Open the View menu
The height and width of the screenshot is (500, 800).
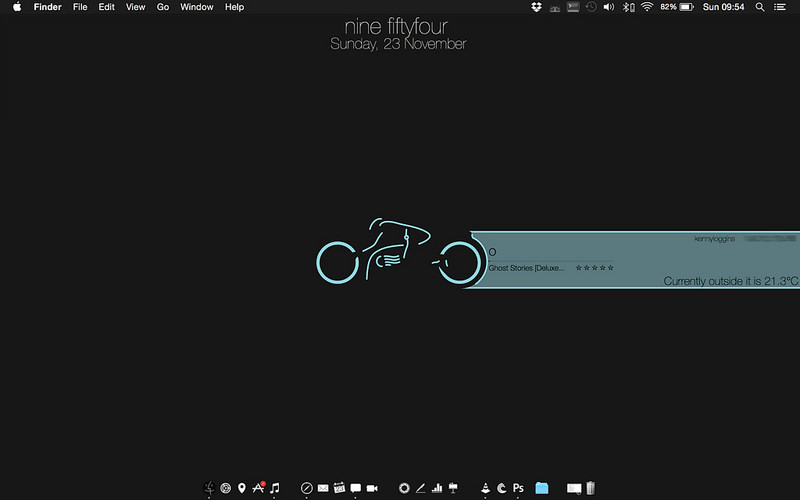136,7
